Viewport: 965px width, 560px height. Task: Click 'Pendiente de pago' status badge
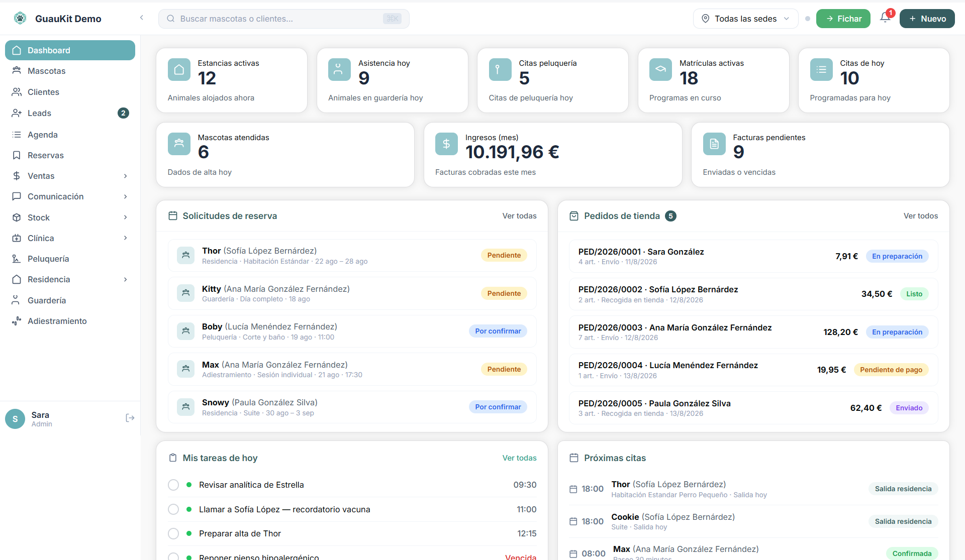pos(891,370)
